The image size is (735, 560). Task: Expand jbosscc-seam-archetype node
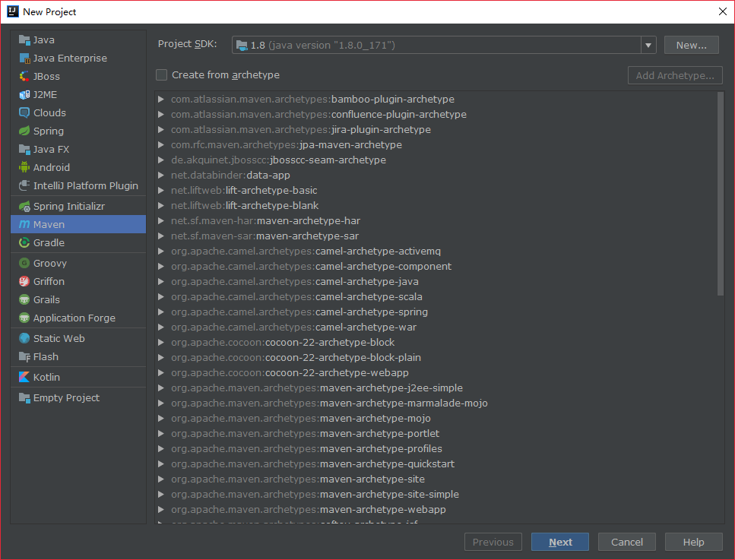tap(161, 160)
